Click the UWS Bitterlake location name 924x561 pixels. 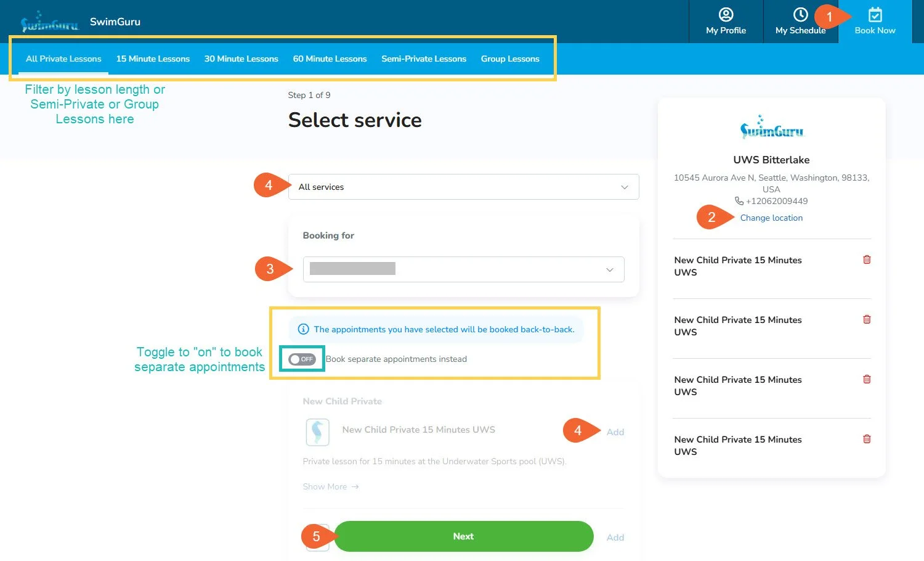(x=771, y=160)
